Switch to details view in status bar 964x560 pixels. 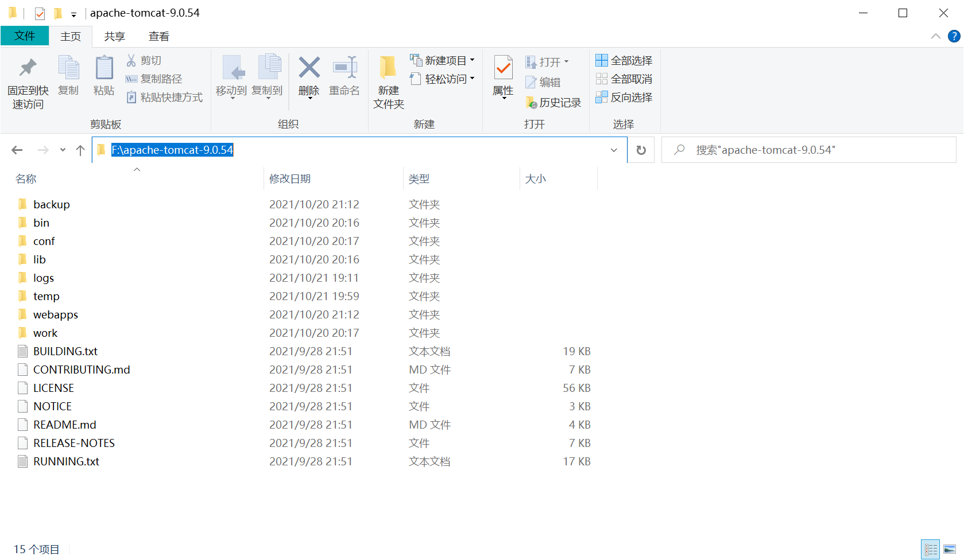pyautogui.click(x=930, y=549)
